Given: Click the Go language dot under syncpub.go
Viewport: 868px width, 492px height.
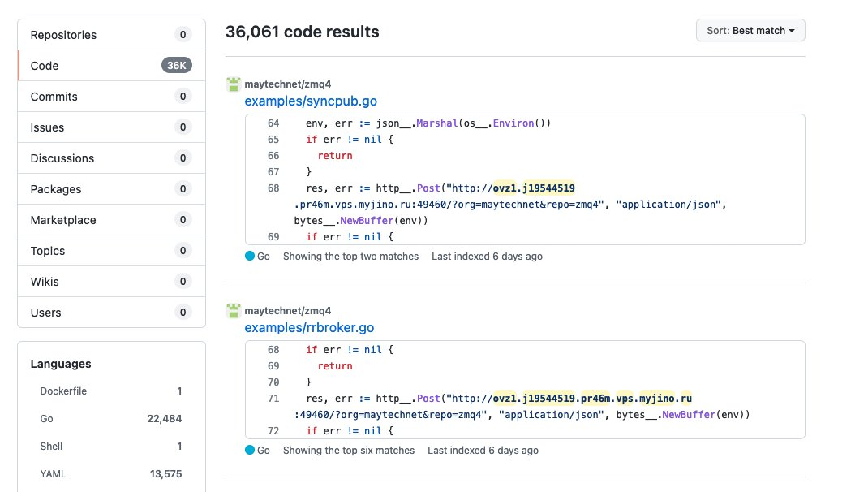Looking at the screenshot, I should pyautogui.click(x=248, y=256).
